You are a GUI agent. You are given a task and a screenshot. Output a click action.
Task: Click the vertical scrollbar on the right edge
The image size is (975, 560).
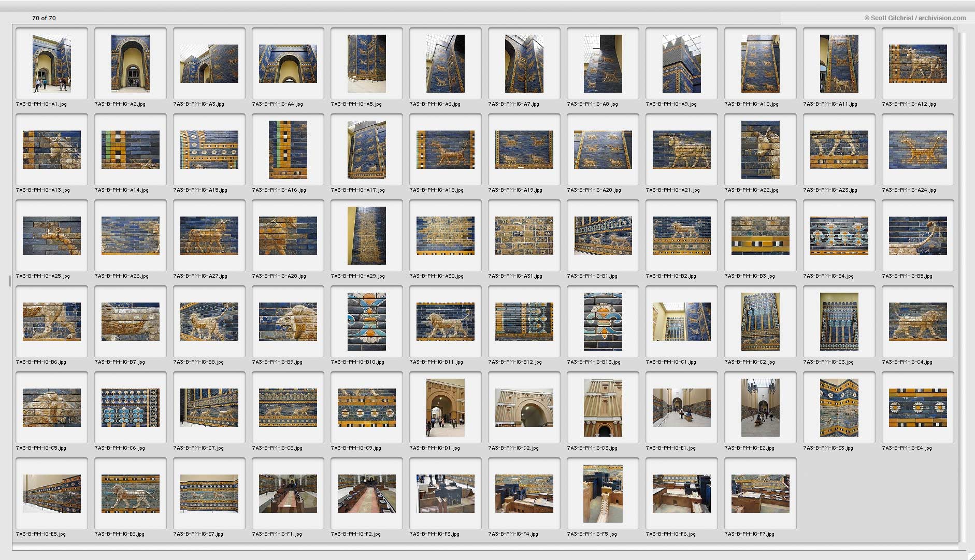(x=963, y=286)
